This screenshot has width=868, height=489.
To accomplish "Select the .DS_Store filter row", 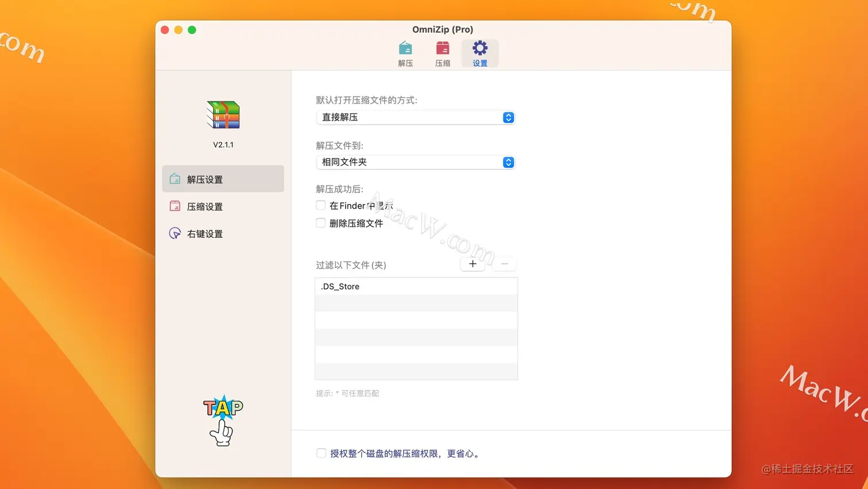I will (416, 286).
